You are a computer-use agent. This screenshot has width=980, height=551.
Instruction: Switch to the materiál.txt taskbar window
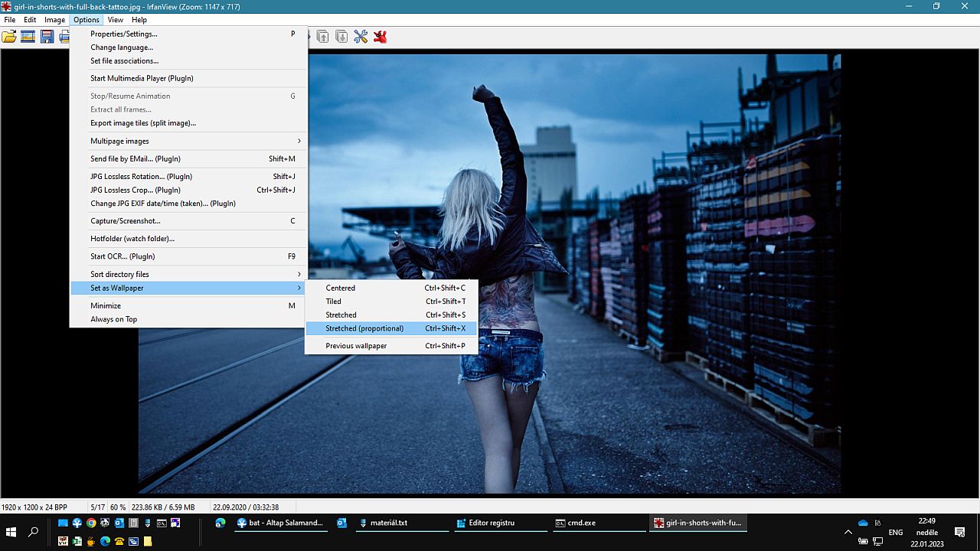[x=400, y=523]
